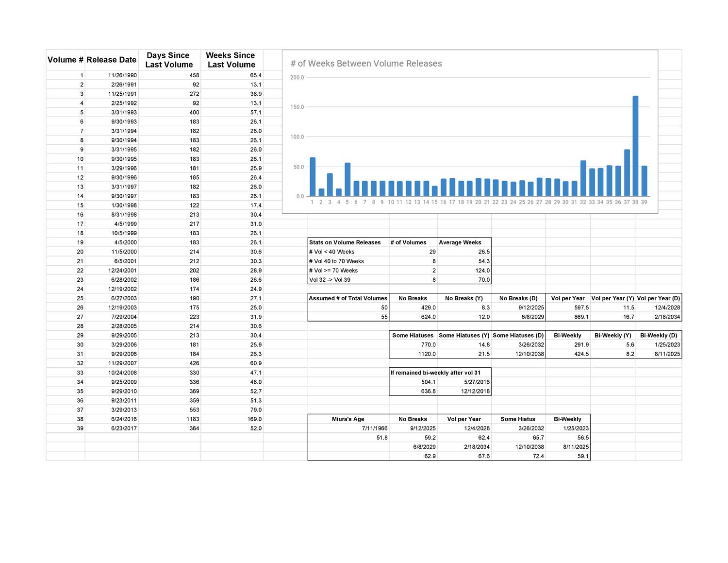The height and width of the screenshot is (563, 728).
Task: Click the chart bar for volume 5
Action: [347, 179]
